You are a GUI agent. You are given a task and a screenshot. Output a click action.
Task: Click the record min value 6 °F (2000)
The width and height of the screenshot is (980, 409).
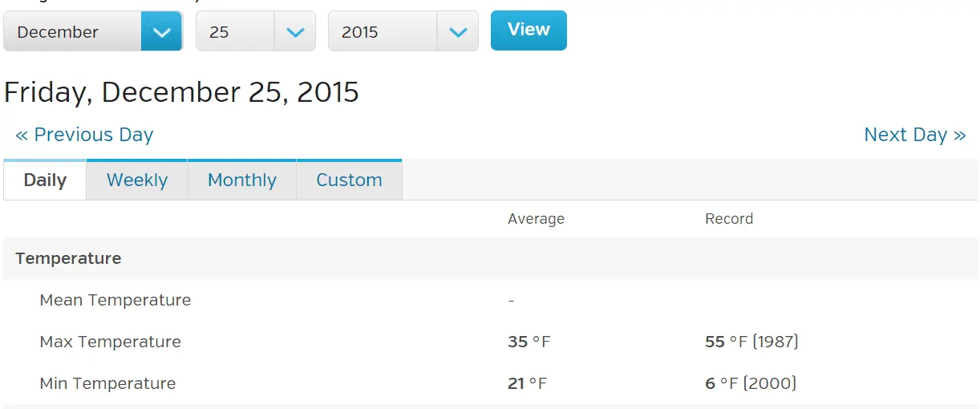click(751, 383)
